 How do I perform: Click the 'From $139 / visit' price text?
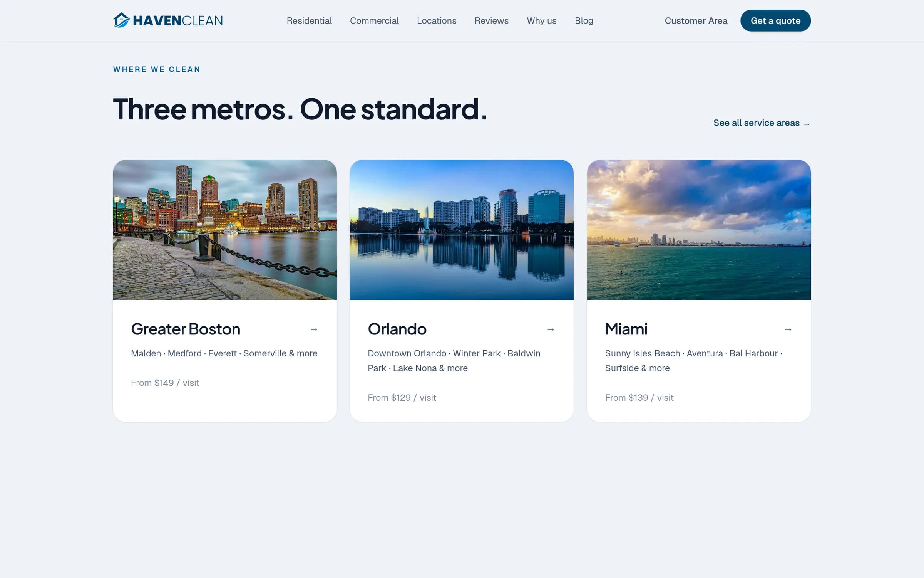[639, 398]
